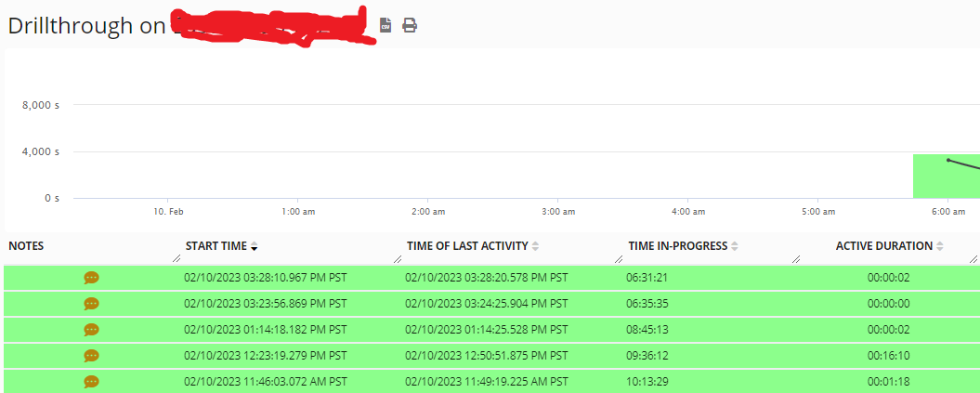Sort by Time In-Progress column

(679, 246)
